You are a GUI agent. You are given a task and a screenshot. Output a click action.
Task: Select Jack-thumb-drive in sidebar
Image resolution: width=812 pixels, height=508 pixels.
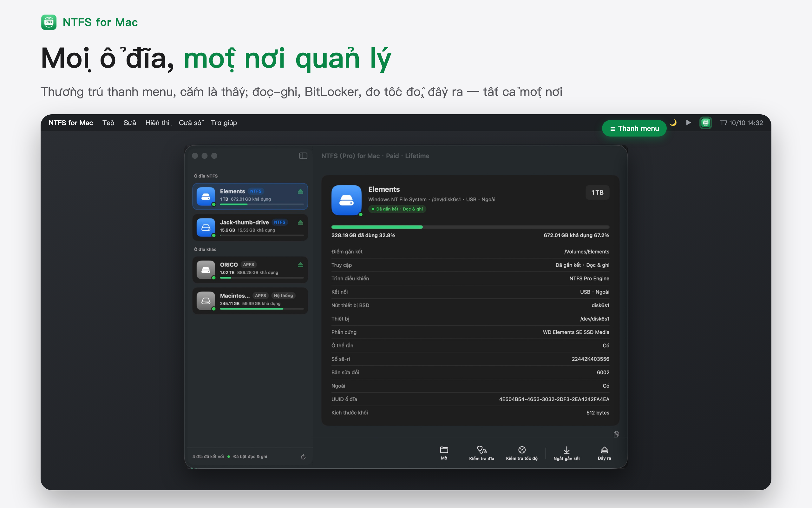coord(250,227)
